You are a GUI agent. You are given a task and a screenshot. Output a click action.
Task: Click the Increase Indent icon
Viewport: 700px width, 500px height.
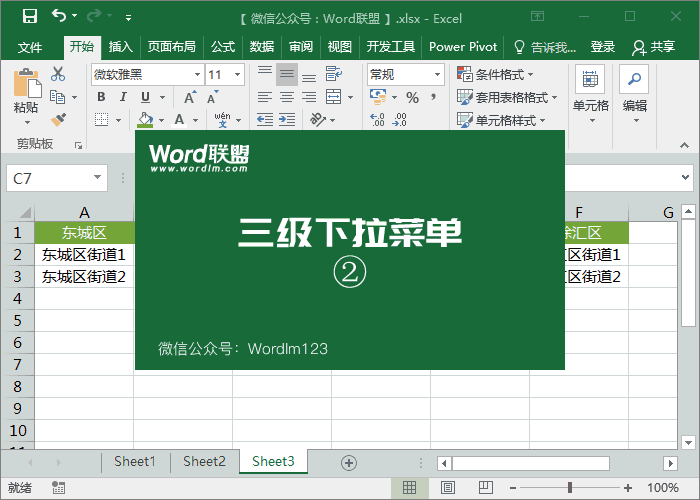tap(287, 119)
